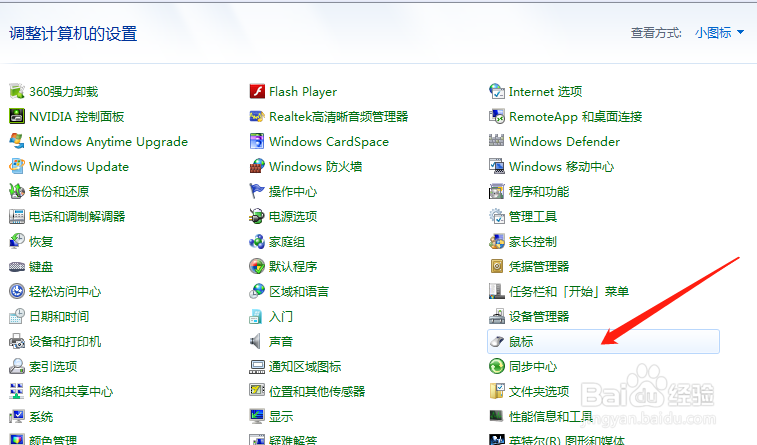Image resolution: width=757 pixels, height=445 pixels.
Task: Open the 家庭组 icon
Action: pyautogui.click(x=257, y=241)
